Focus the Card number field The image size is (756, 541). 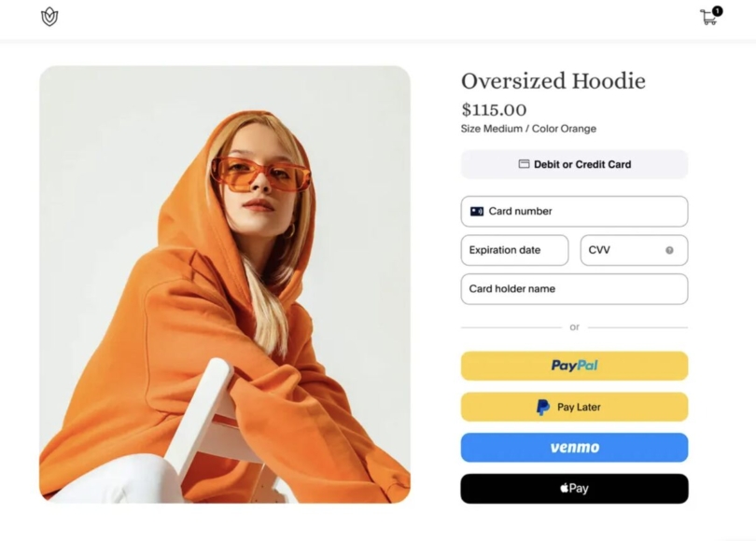point(588,212)
